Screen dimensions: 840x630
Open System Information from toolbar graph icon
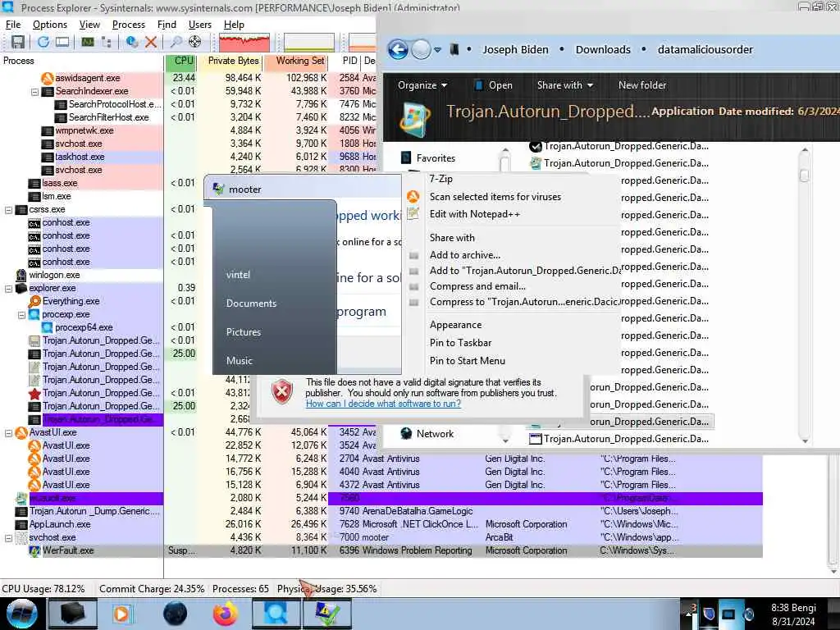click(x=88, y=42)
